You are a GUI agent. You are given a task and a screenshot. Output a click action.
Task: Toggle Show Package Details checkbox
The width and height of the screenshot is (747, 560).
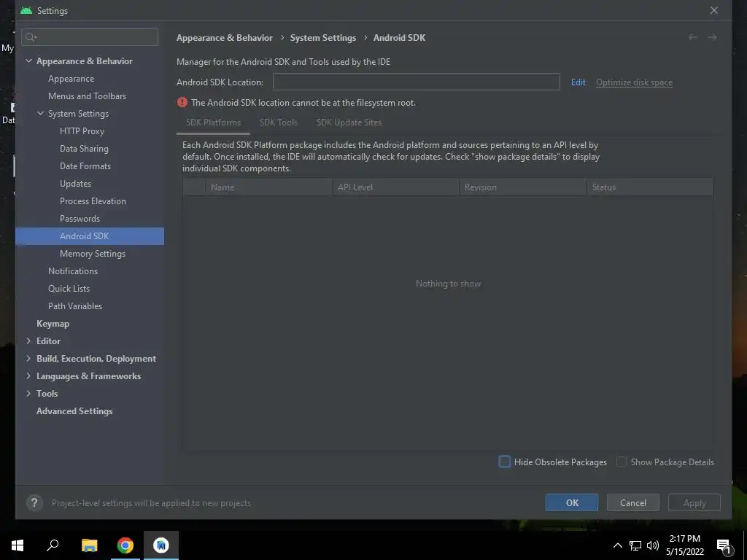(x=622, y=462)
